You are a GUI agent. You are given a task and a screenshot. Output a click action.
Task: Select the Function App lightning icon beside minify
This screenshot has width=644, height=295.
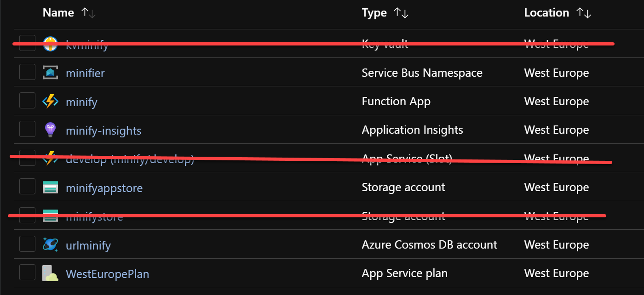point(50,101)
